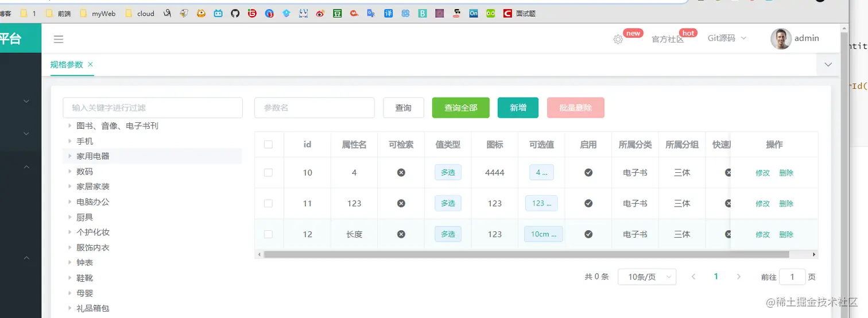868x318 pixels.
Task: Click the 可检索 cross icon in row 12
Action: [x=401, y=234]
